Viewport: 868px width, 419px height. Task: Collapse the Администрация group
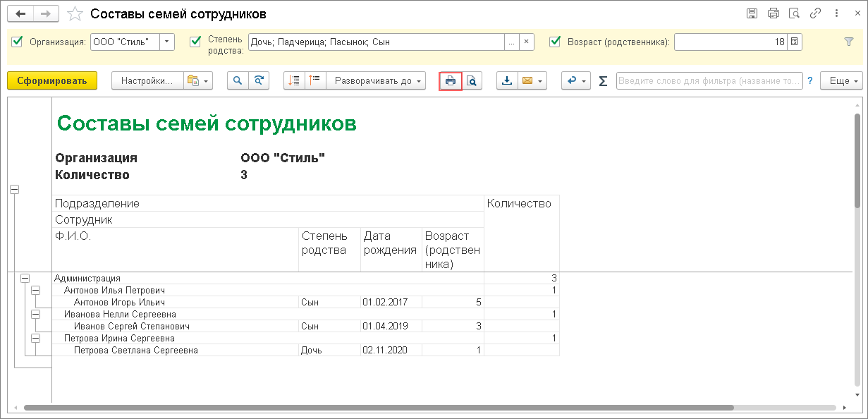click(x=25, y=278)
